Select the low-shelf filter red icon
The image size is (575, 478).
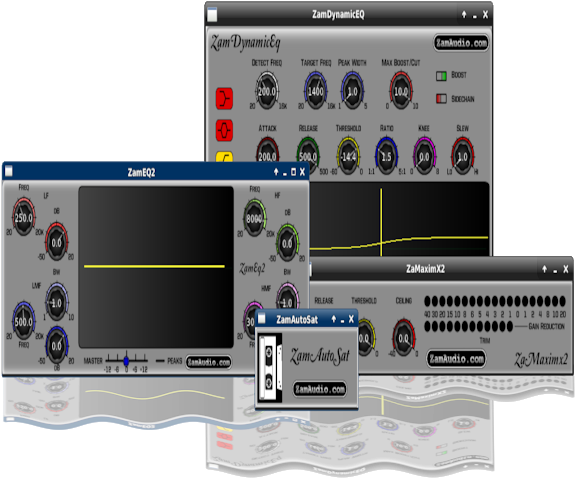pos(224,99)
